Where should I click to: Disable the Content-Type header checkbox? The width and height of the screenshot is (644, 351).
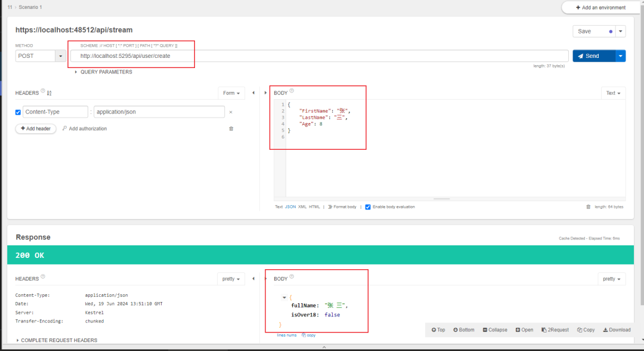click(x=18, y=112)
